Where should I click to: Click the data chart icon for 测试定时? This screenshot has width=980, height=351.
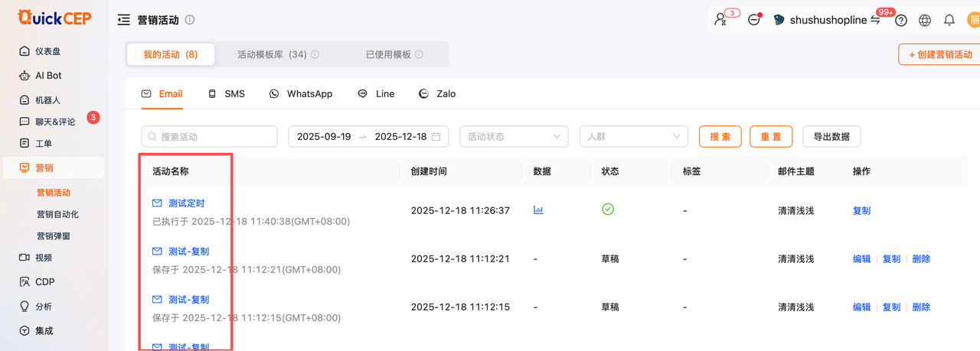[x=538, y=210]
